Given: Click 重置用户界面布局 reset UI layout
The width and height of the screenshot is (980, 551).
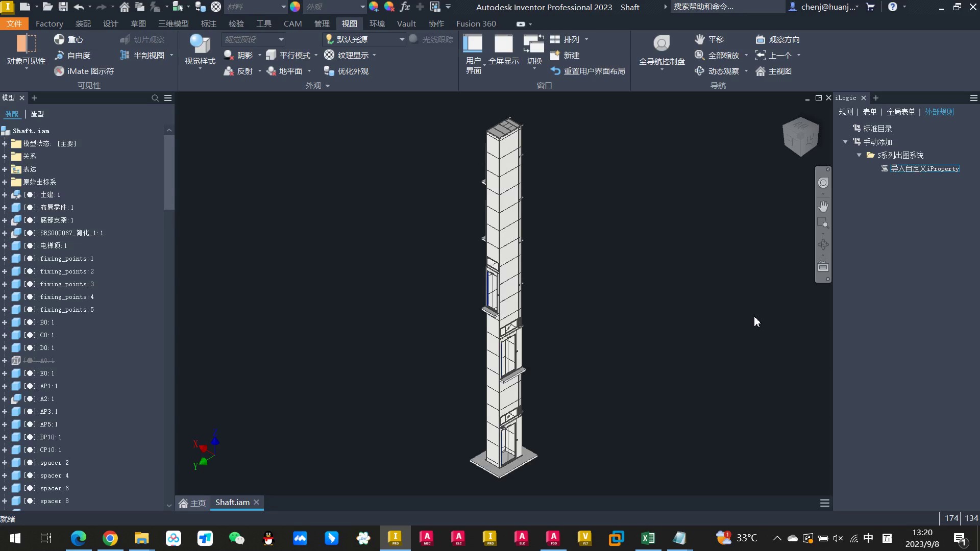Looking at the screenshot, I should tap(587, 71).
